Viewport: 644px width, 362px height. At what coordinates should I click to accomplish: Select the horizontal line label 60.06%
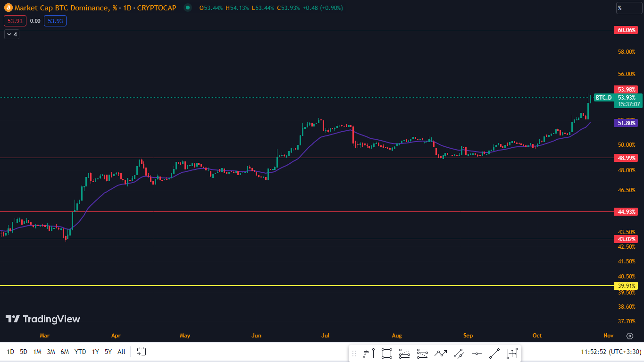627,30
